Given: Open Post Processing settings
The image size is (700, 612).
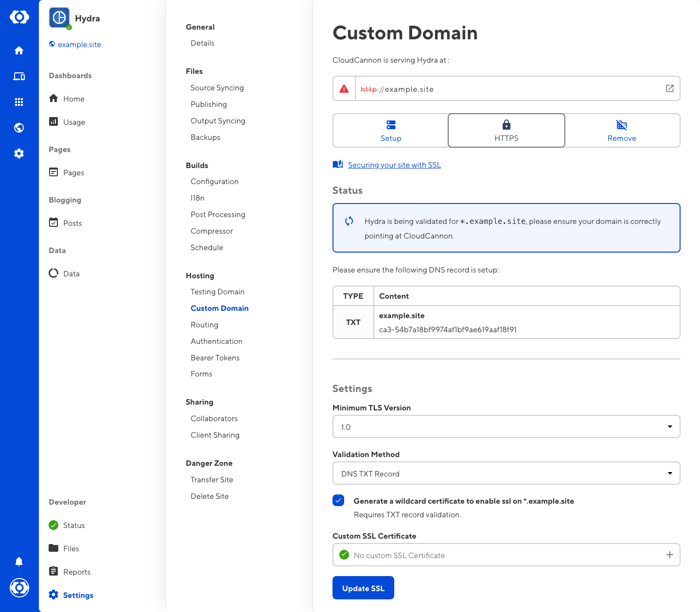Looking at the screenshot, I should pyautogui.click(x=218, y=215).
